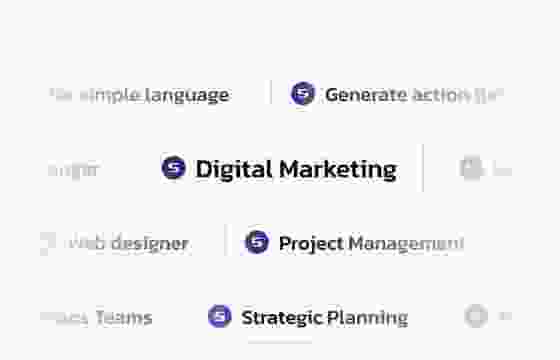This screenshot has width=560, height=360.
Task: Click the icon beside Generate action items
Action: [303, 94]
